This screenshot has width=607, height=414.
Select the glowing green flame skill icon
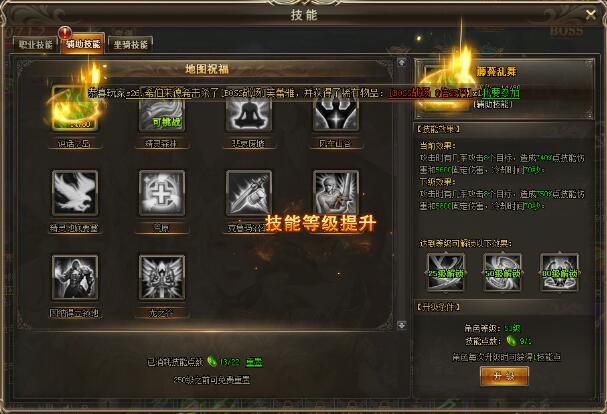click(x=75, y=108)
